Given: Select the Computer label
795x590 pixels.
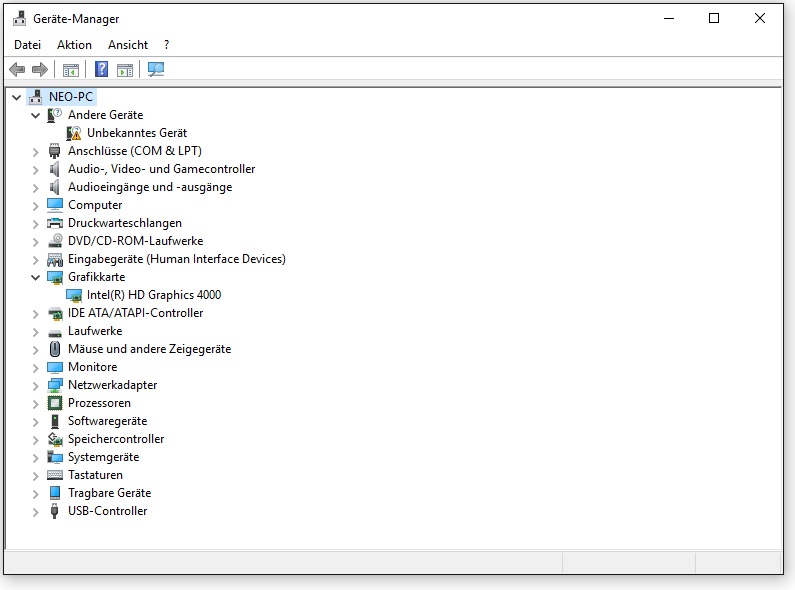Looking at the screenshot, I should pyautogui.click(x=95, y=205).
